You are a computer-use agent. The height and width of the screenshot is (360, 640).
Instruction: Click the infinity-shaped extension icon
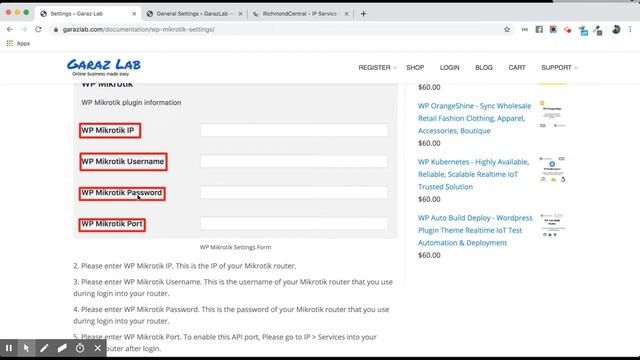525,29
